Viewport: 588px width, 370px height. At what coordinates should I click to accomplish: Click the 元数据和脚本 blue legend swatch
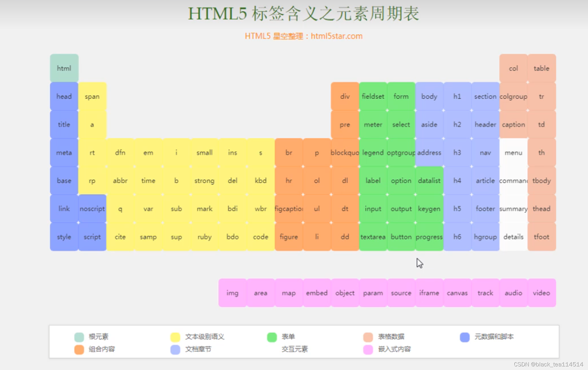tap(465, 337)
